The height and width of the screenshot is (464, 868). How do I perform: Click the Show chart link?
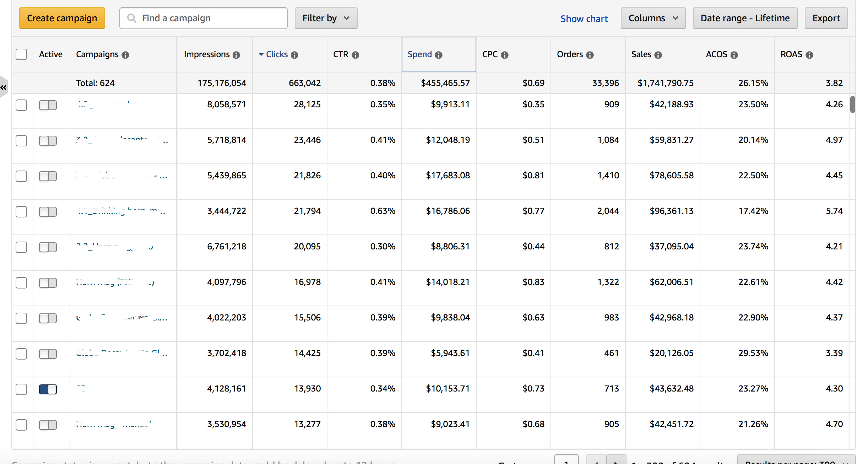584,18
